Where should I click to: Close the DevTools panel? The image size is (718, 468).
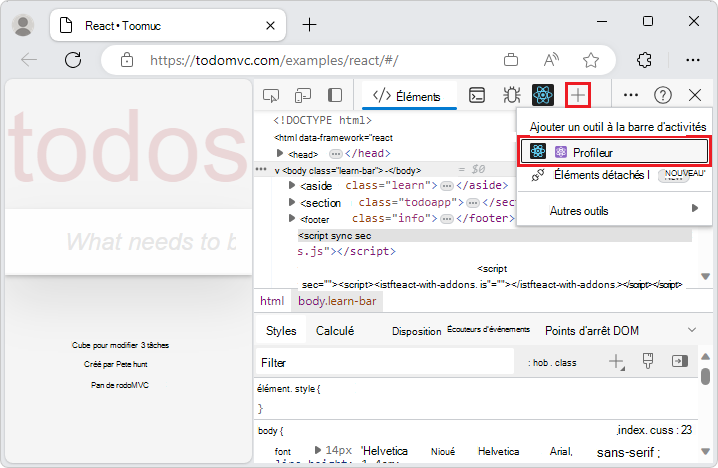pos(695,95)
